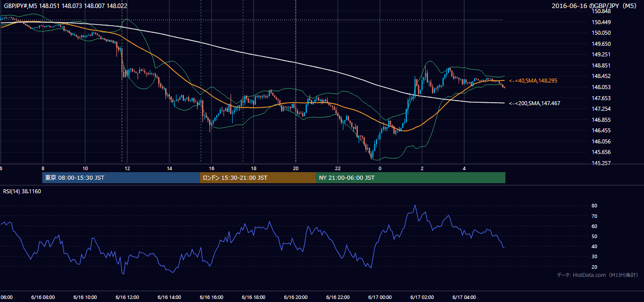
Task: Click RSI scale value 80
Action: click(594, 206)
